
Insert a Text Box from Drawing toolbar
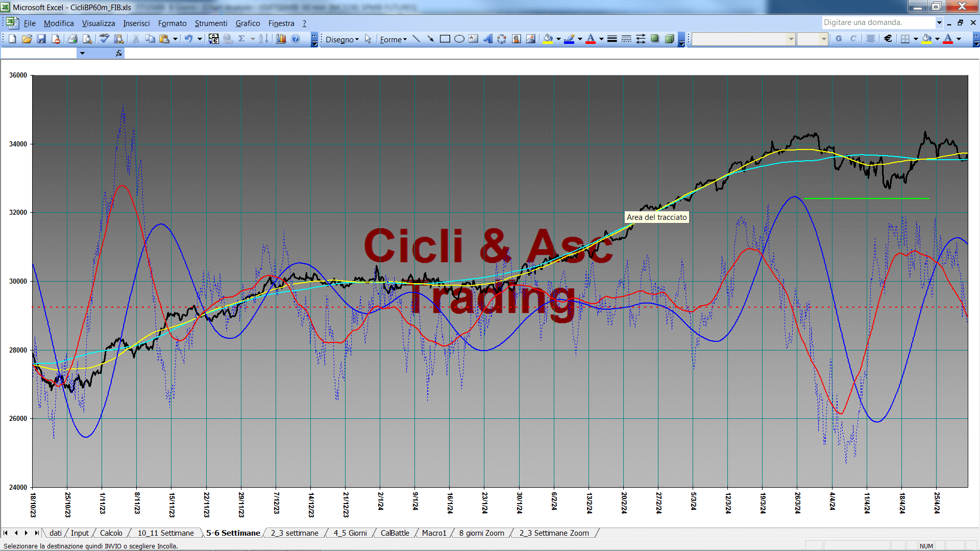click(473, 39)
